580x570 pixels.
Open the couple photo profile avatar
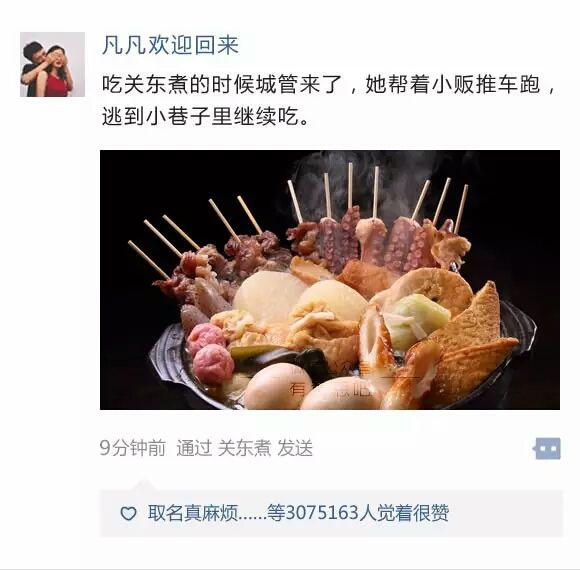[x=52, y=64]
